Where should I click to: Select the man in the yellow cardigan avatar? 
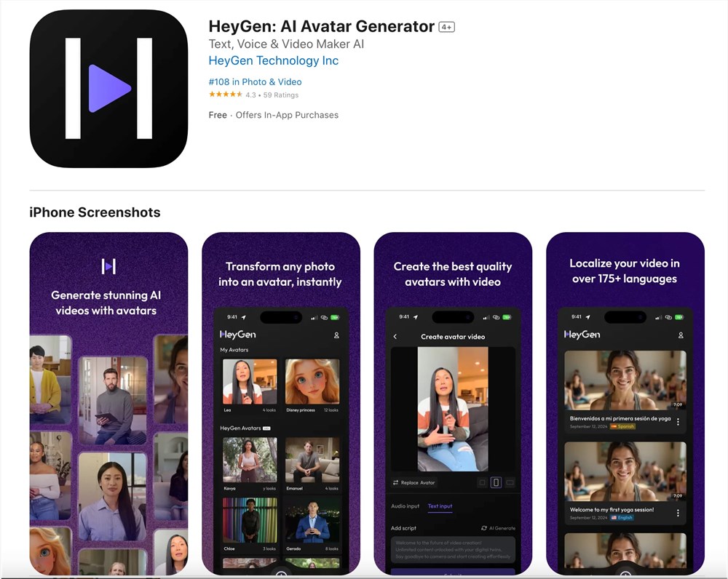click(x=50, y=380)
